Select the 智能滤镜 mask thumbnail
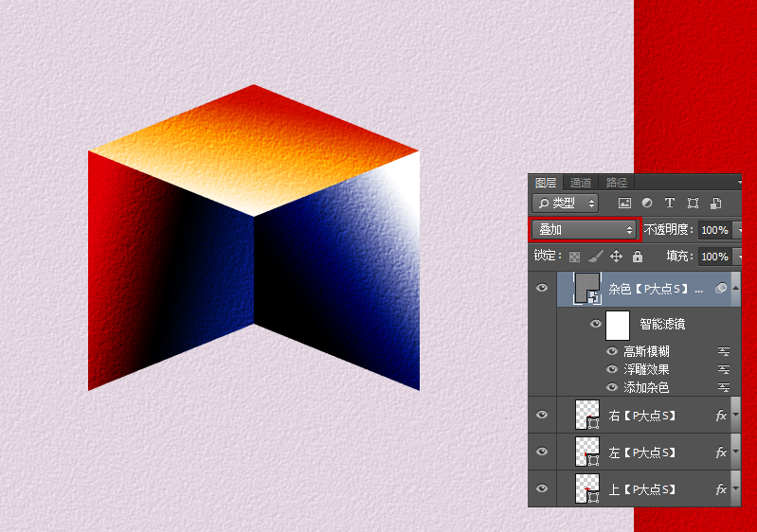757x532 pixels. pos(618,325)
